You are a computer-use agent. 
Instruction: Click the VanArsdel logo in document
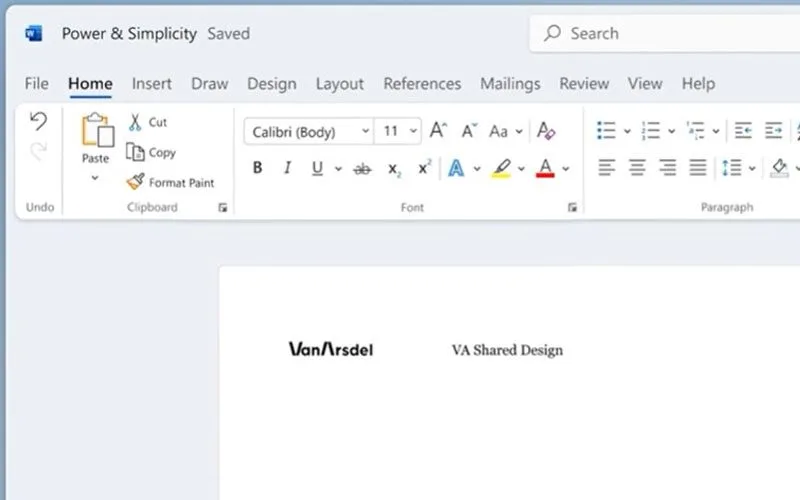point(331,349)
